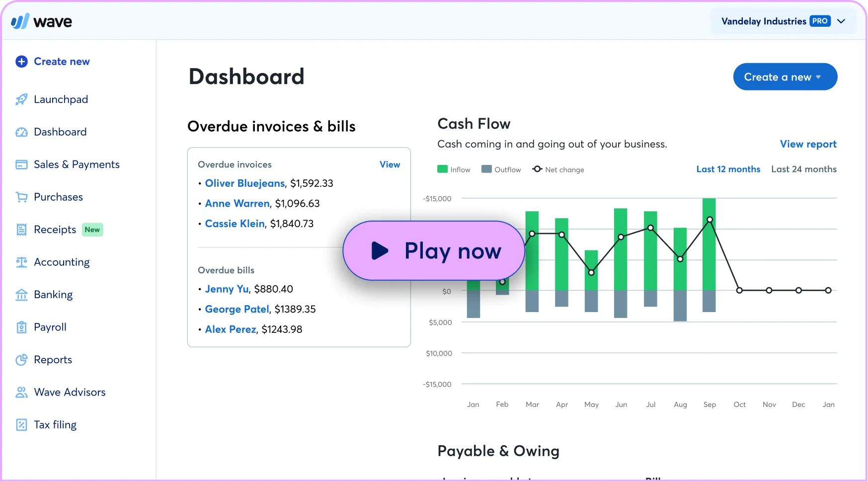868x482 pixels.
Task: Open the Receipts icon in sidebar
Action: pyautogui.click(x=21, y=230)
